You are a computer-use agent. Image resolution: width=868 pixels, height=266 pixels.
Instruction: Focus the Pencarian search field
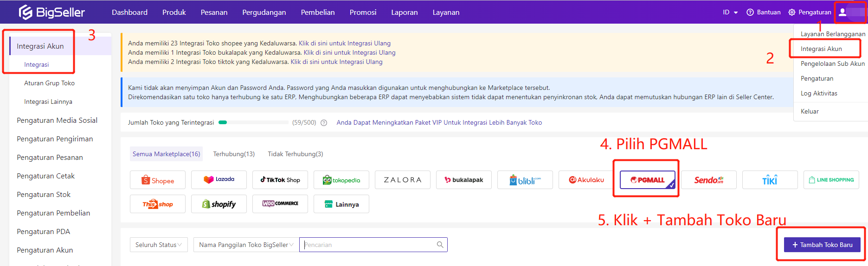[369, 245]
